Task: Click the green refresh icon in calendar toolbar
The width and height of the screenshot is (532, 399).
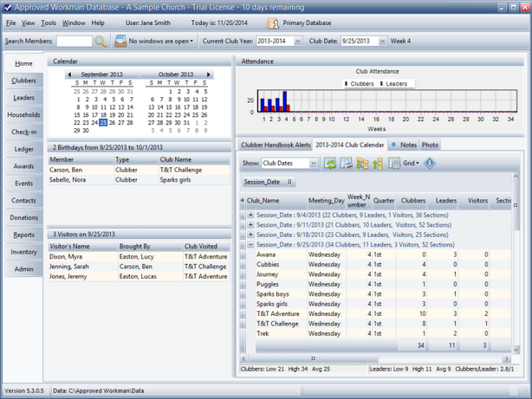Action: (x=330, y=163)
